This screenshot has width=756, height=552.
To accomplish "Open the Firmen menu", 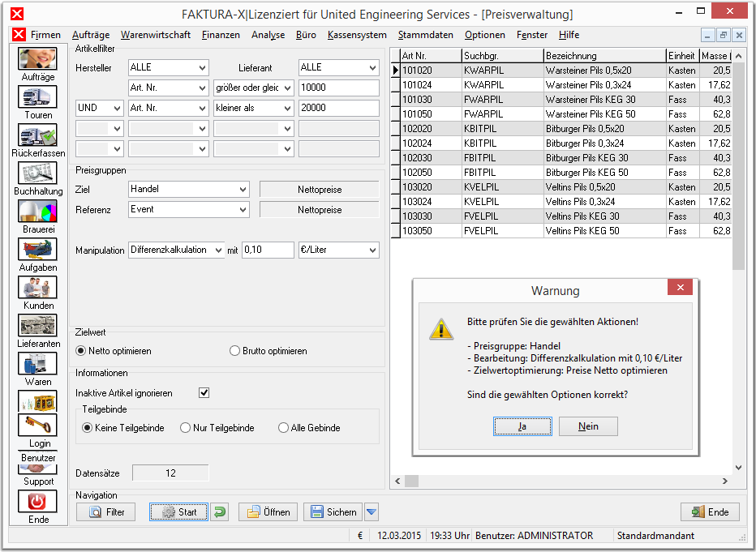I will click(45, 35).
